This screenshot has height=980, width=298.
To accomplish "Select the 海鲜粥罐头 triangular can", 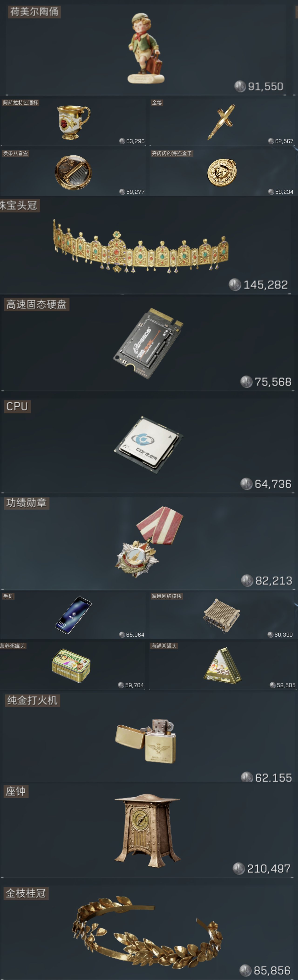I will click(222, 665).
